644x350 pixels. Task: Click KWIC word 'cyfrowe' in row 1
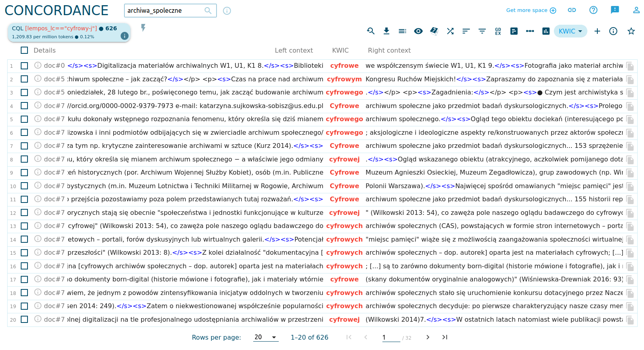[x=345, y=66]
